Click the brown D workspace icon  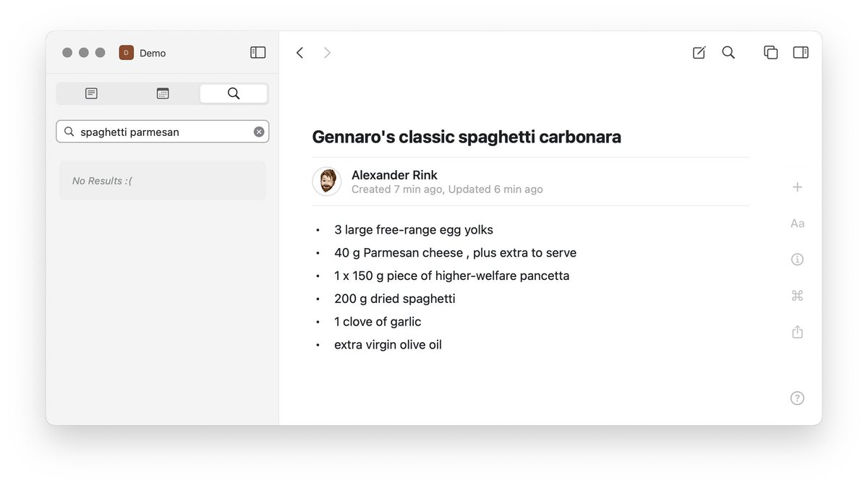click(127, 53)
